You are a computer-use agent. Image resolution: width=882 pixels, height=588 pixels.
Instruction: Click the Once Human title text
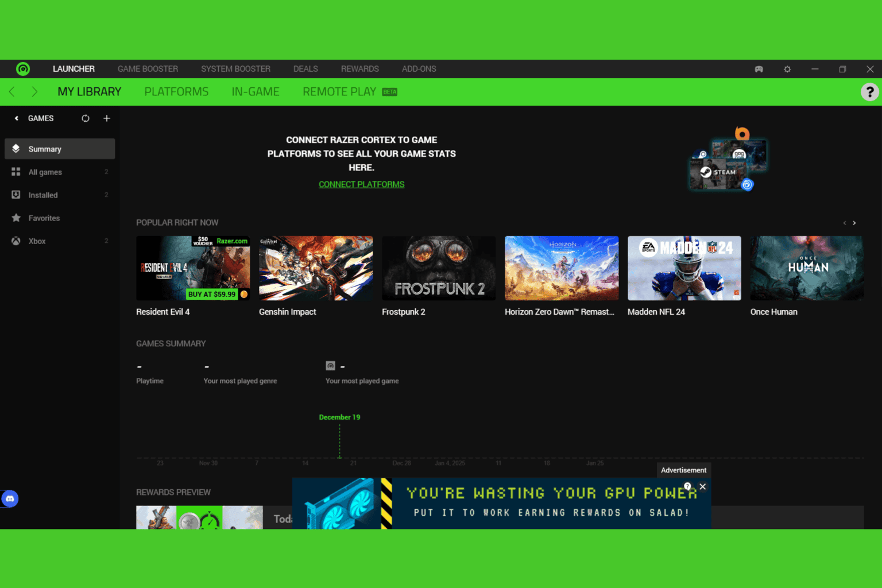pyautogui.click(x=774, y=312)
